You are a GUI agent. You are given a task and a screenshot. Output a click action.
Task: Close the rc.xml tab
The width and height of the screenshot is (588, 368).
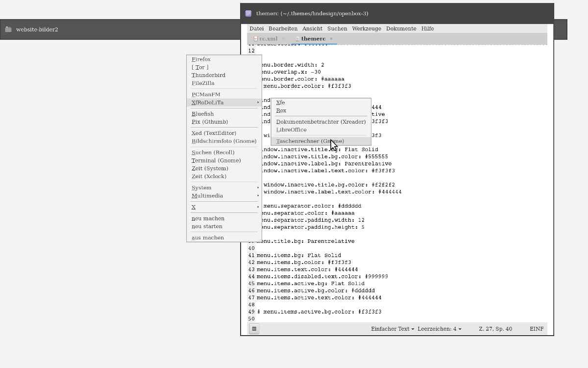click(283, 39)
